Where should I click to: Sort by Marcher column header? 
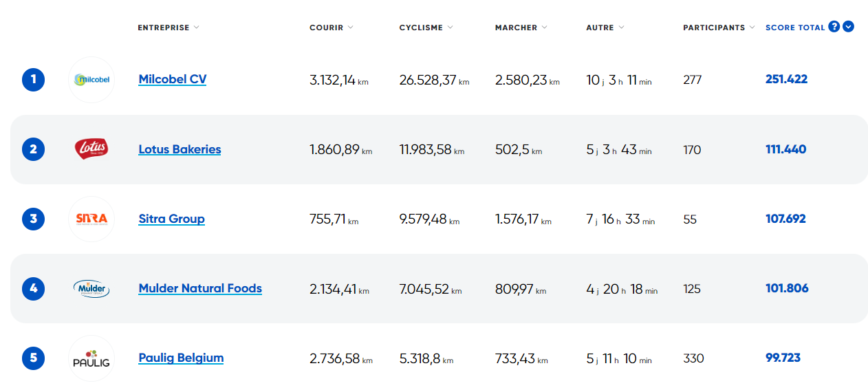pyautogui.click(x=521, y=28)
